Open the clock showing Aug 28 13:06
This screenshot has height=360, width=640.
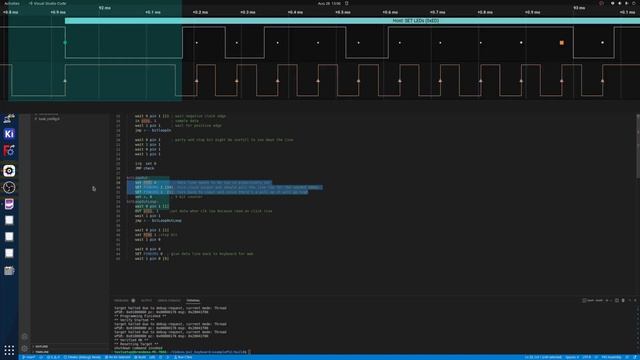click(x=329, y=3)
